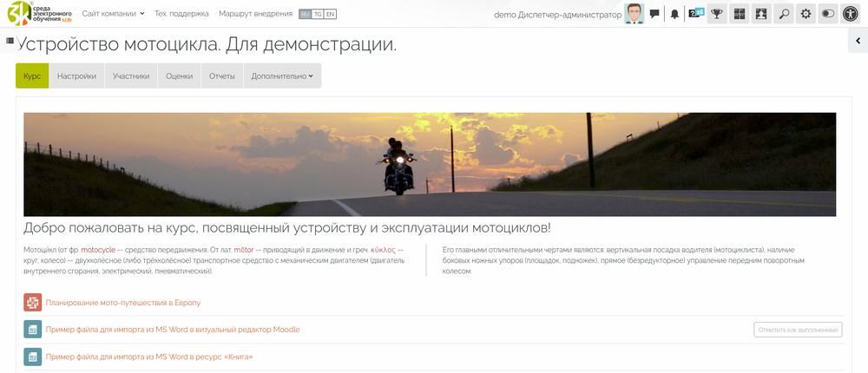Viewport: 868px width, 373px height.
Task: Expand the «Дополнительно» dropdown tab
Action: 282,75
